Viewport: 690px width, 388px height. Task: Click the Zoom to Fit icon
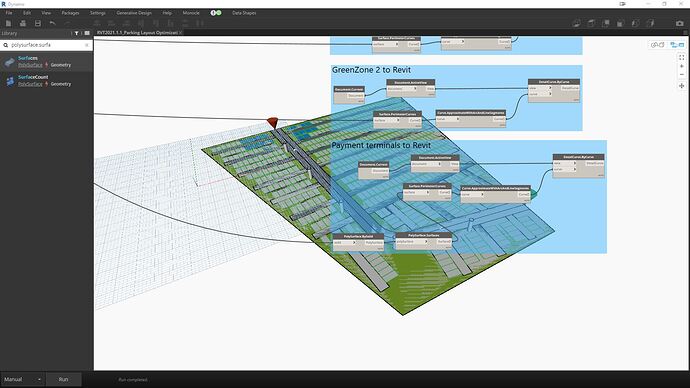(682, 57)
